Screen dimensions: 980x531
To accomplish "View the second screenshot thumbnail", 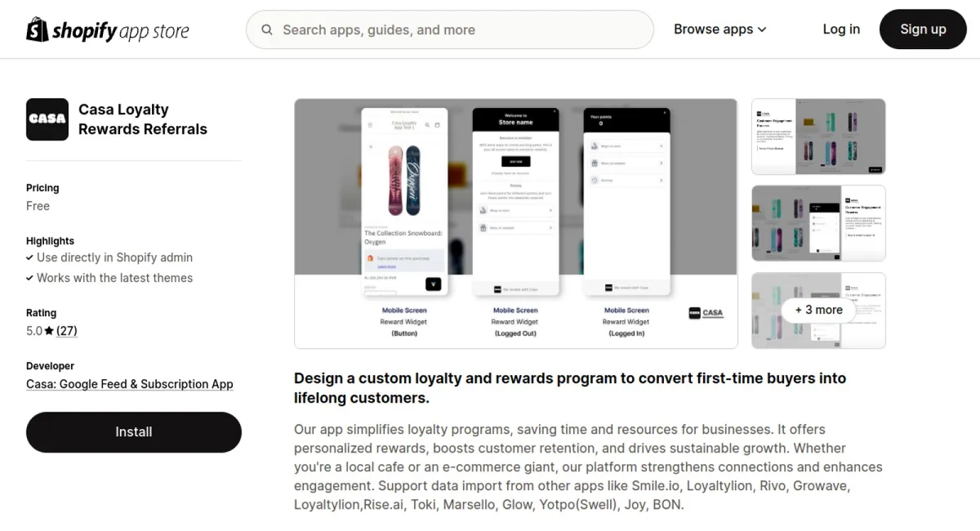I will point(818,223).
